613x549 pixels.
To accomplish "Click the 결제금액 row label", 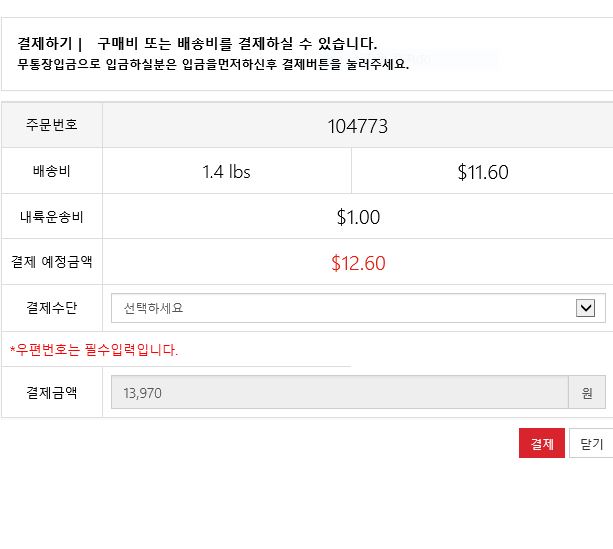I will click(52, 393).
